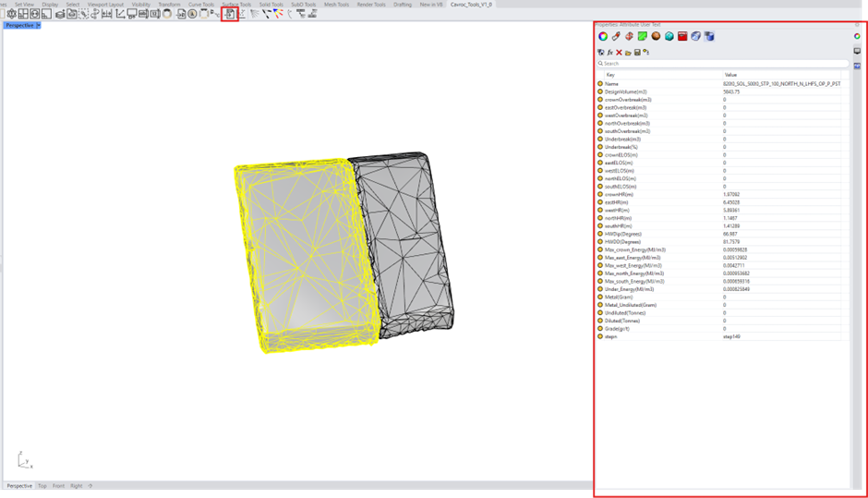Click the step149 value

[x=731, y=337]
